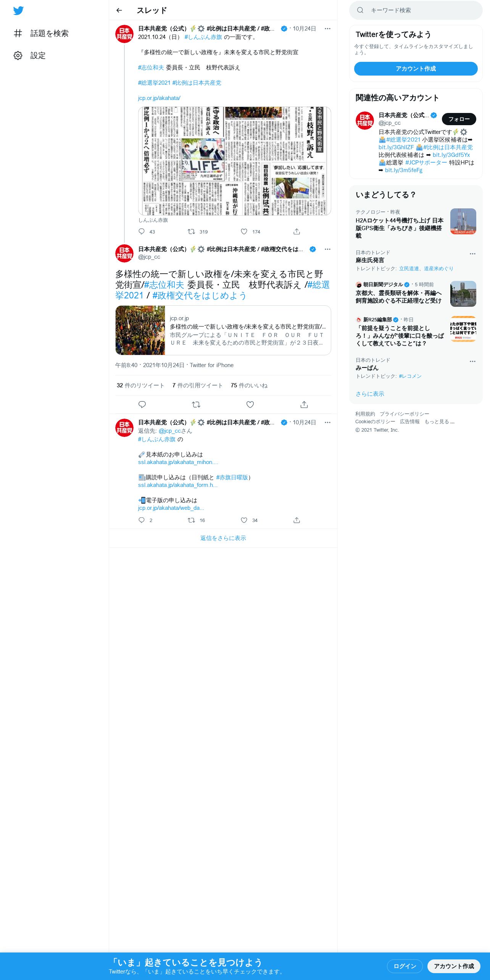This screenshot has height=980, width=490.
Task: Retweet the reply with 16 retweets
Action: [x=191, y=520]
